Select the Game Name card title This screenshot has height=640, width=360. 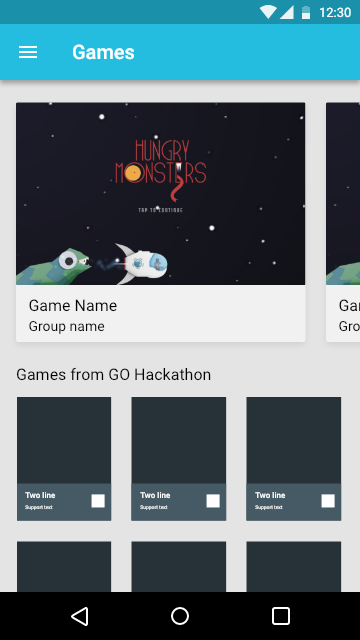tap(73, 306)
